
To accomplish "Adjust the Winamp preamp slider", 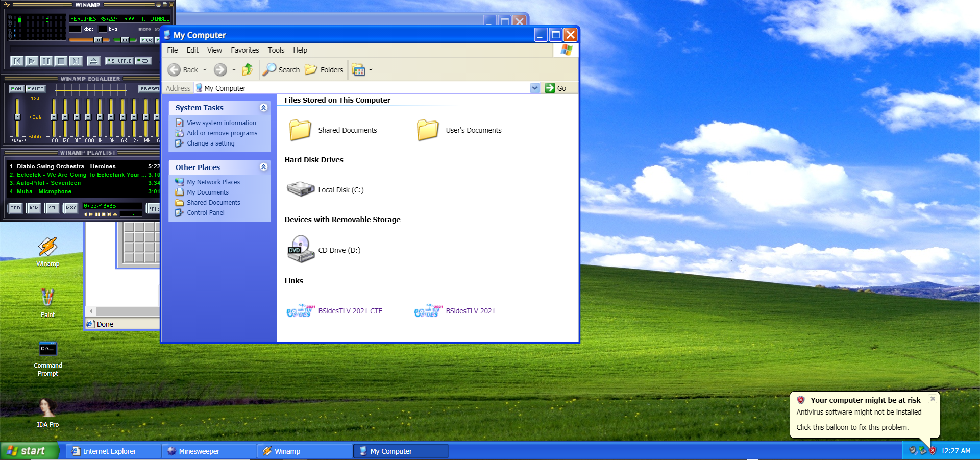I will (x=17, y=117).
